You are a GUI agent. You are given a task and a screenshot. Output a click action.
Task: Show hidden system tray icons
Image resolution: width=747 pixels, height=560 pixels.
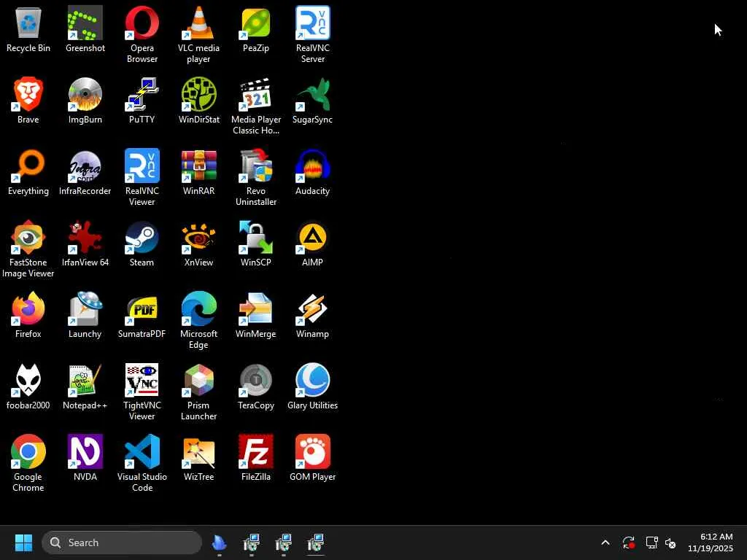605,542
